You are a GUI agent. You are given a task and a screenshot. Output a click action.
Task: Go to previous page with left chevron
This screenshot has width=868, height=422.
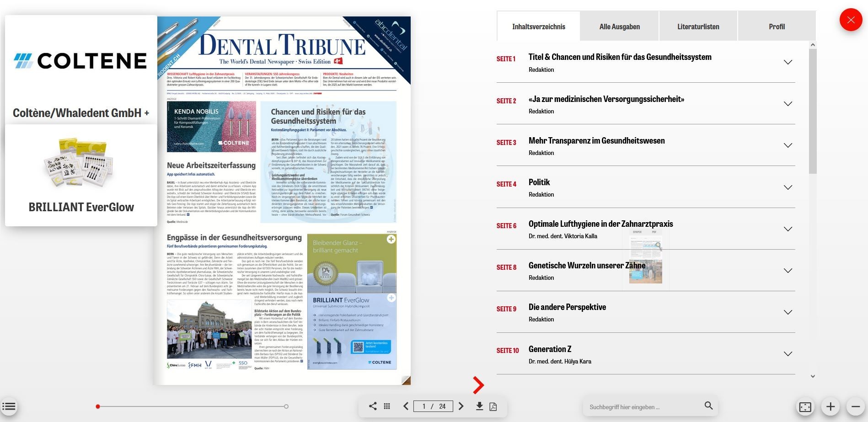[x=406, y=406]
